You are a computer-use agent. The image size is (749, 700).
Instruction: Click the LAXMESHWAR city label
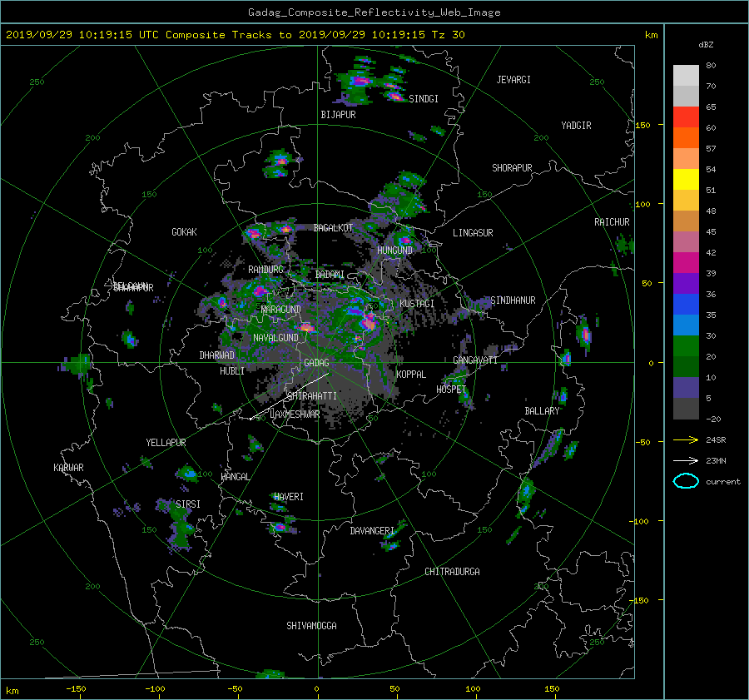click(295, 415)
